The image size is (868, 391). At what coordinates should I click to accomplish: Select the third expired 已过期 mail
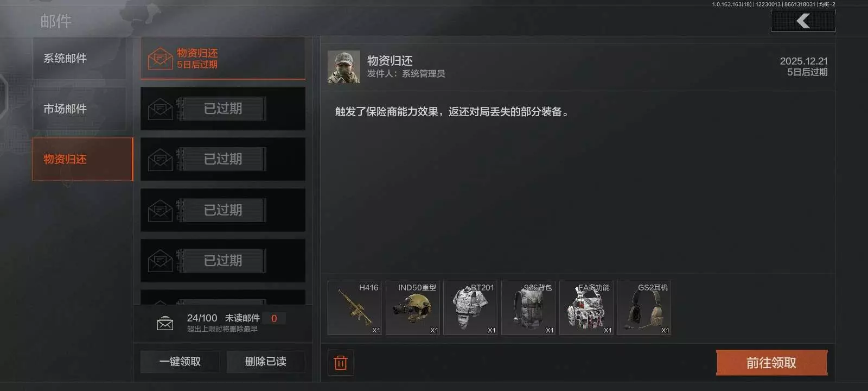pos(223,210)
